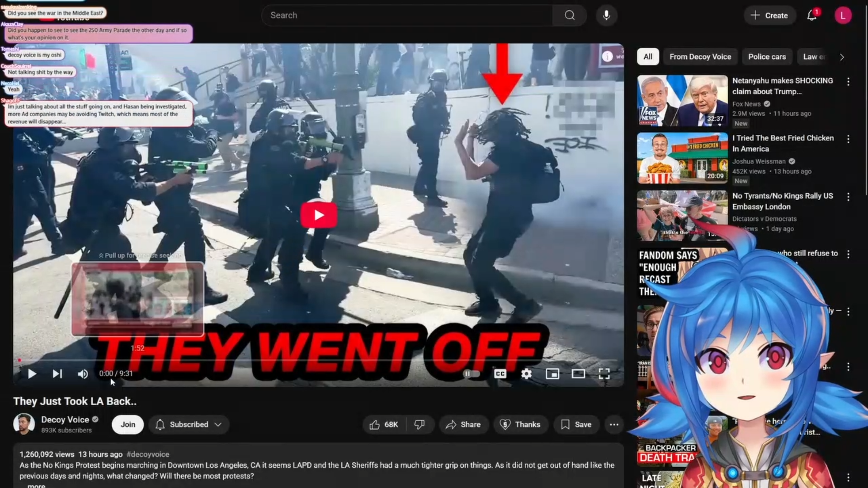
Task: Open I Tried The Best Fried Chicken title
Action: point(783,143)
